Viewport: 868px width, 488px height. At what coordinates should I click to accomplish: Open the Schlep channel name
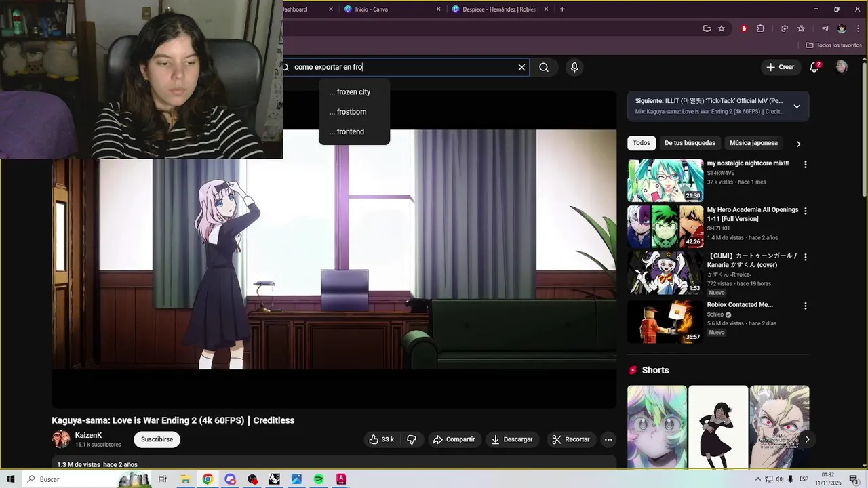[715, 314]
